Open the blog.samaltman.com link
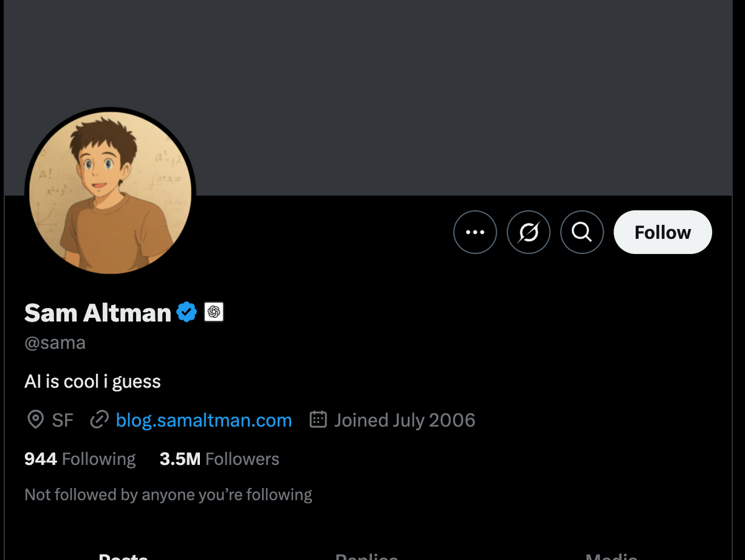745x560 pixels. click(204, 420)
